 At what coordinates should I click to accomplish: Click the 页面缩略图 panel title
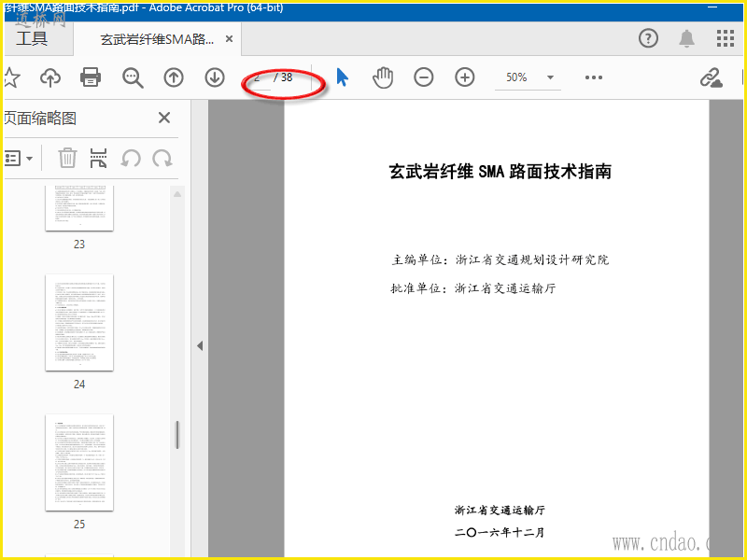click(x=41, y=119)
